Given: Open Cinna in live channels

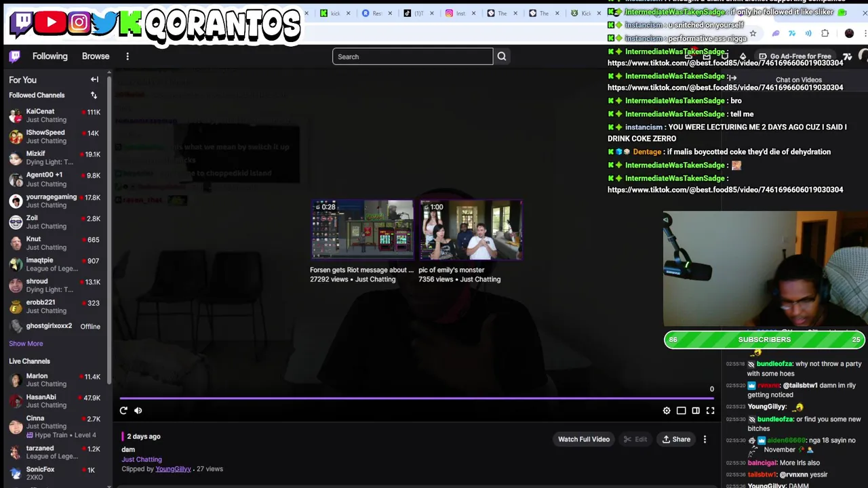Looking at the screenshot, I should (55, 426).
